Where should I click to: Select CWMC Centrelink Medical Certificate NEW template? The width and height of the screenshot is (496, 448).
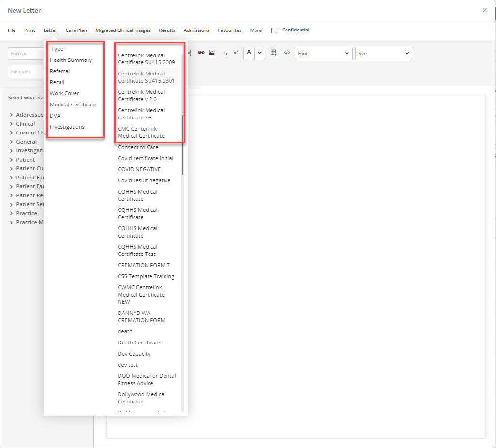pos(141,295)
